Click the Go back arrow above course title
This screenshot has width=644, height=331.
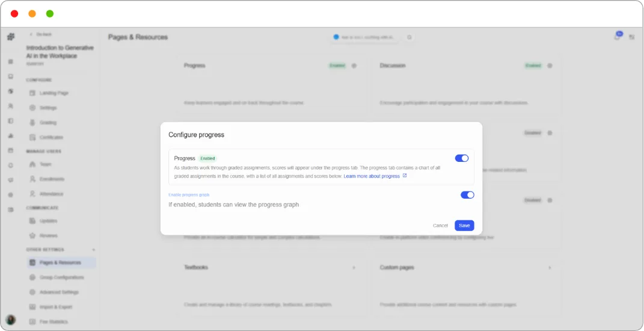(31, 34)
